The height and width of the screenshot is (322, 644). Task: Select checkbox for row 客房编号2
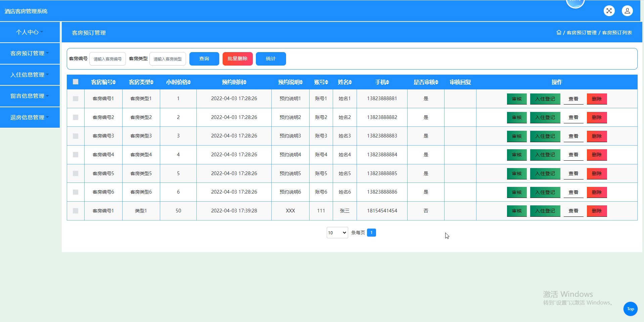76,117
